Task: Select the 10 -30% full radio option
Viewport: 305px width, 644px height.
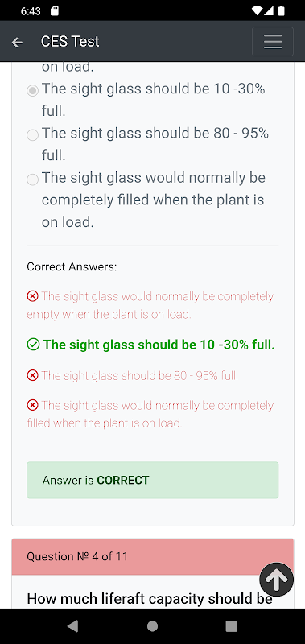Action: (x=32, y=90)
